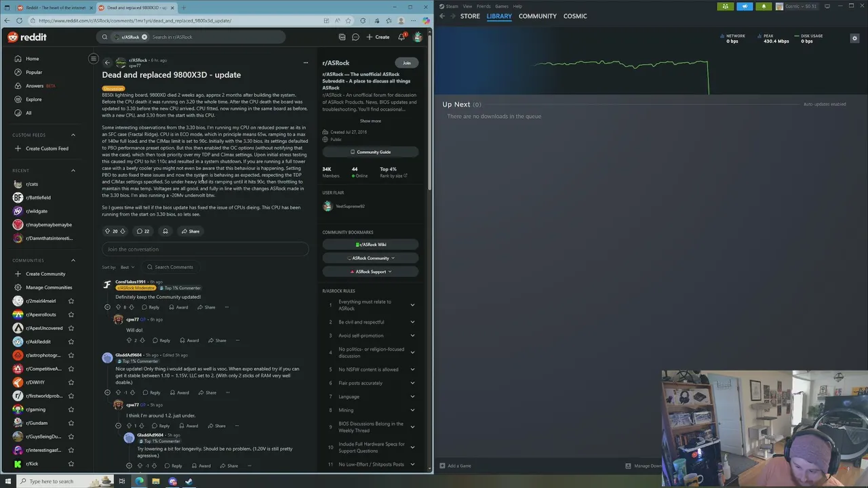Image resolution: width=868 pixels, height=488 pixels.
Task: Upvote CornFlakes1991's comment
Action: tap(118, 307)
